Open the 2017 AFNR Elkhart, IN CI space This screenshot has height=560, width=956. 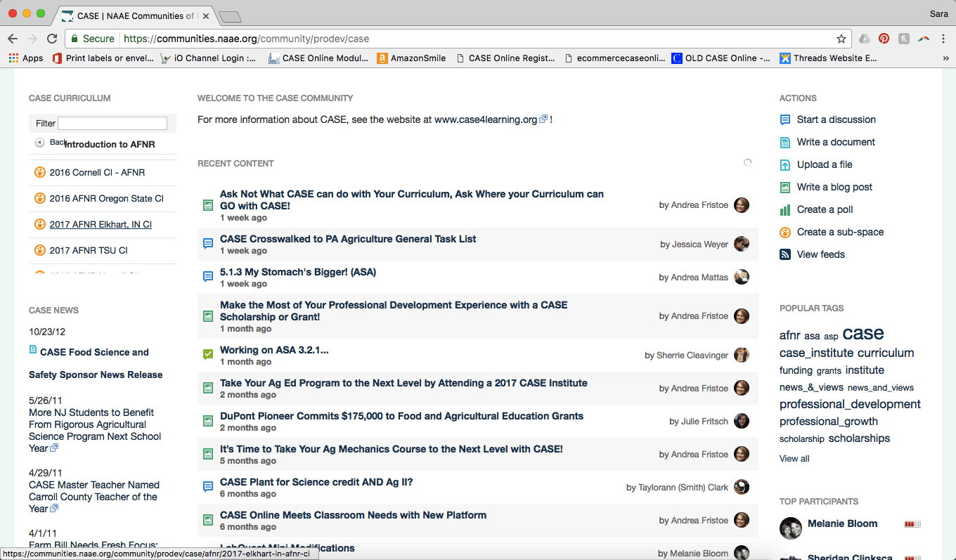point(101,225)
